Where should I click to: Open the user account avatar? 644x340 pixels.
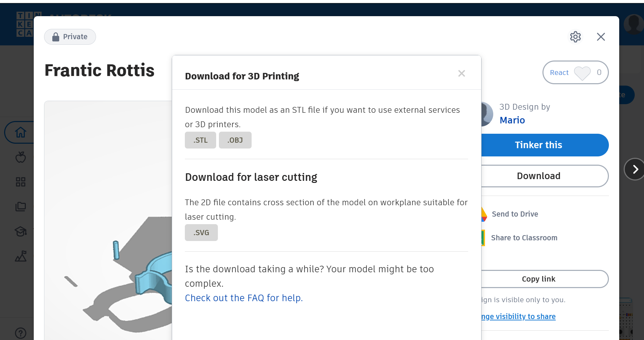pyautogui.click(x=634, y=24)
